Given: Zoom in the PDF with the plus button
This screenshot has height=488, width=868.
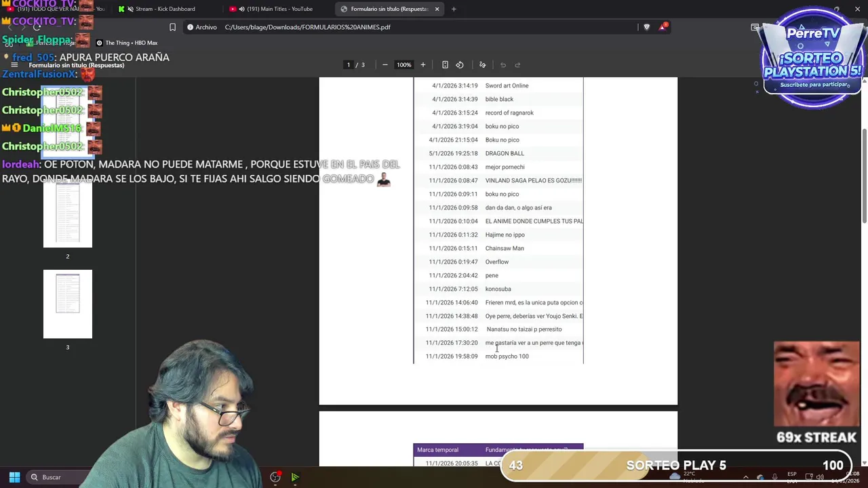Looking at the screenshot, I should pyautogui.click(x=422, y=65).
